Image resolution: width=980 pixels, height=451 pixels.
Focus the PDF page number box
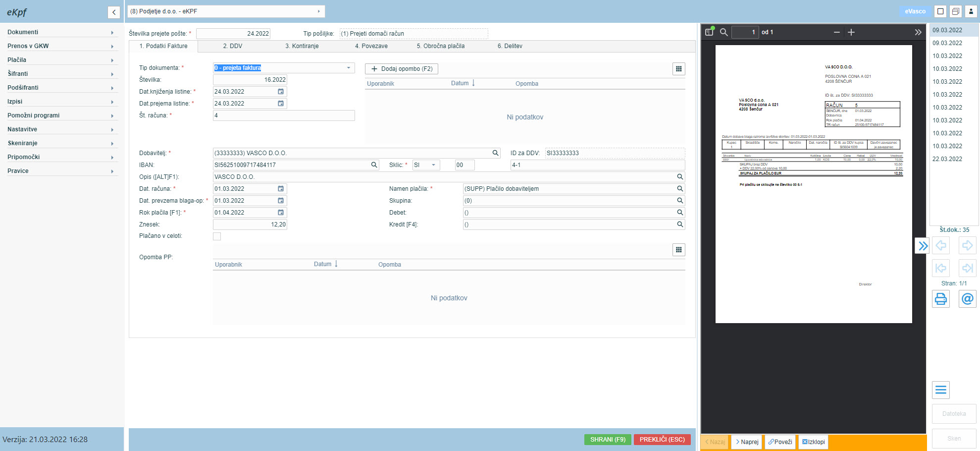pos(745,32)
